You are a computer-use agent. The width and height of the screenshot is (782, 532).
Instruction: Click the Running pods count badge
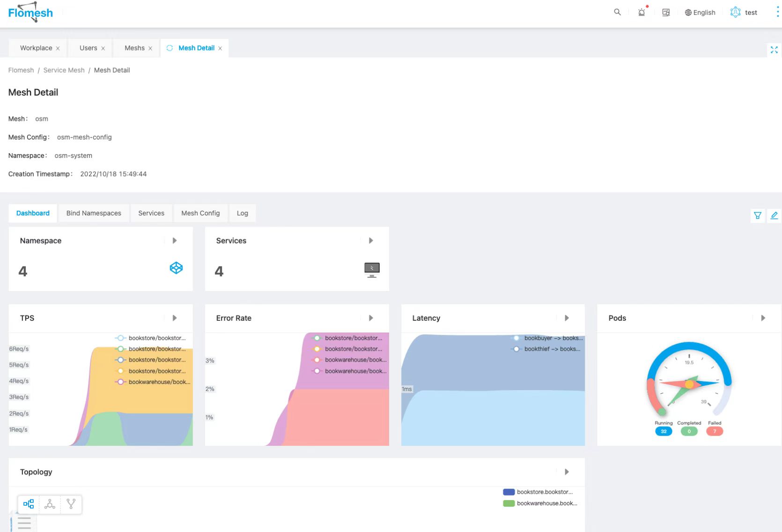664,431
